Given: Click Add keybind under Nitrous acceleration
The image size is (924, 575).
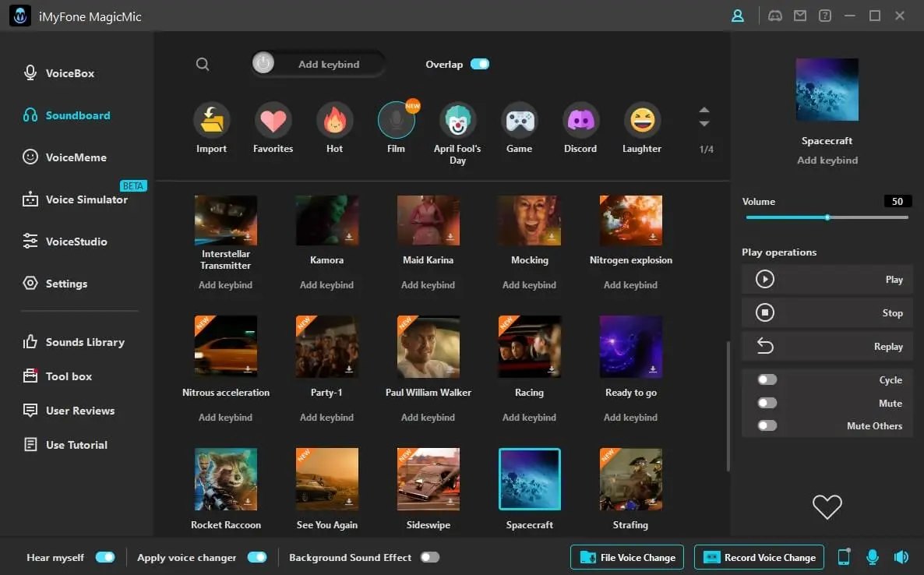Looking at the screenshot, I should click(x=226, y=418).
